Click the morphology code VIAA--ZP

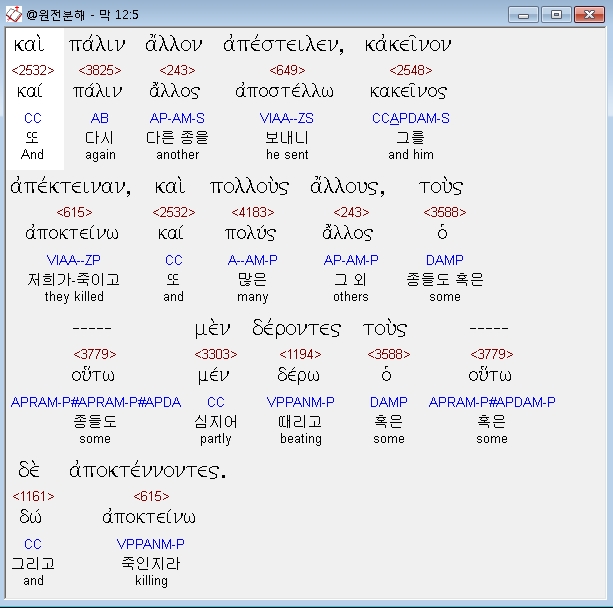[73, 260]
